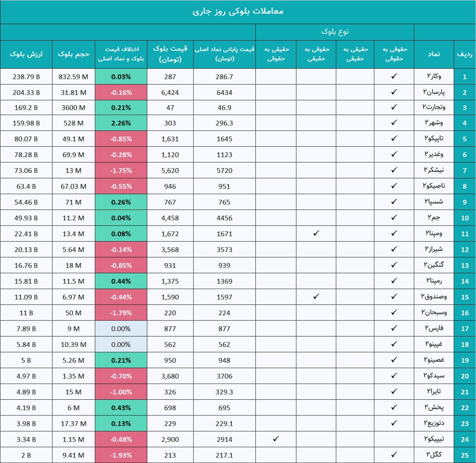Click the حقوقی به حقوقی checkmark for فارس۲

tap(394, 328)
